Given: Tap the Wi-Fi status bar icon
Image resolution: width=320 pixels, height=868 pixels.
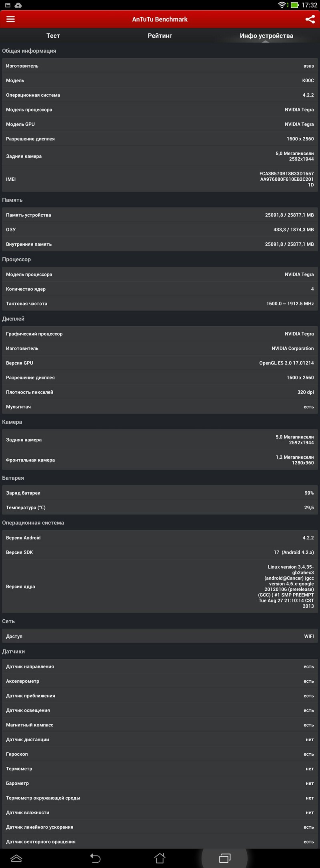Looking at the screenshot, I should pos(282,5).
